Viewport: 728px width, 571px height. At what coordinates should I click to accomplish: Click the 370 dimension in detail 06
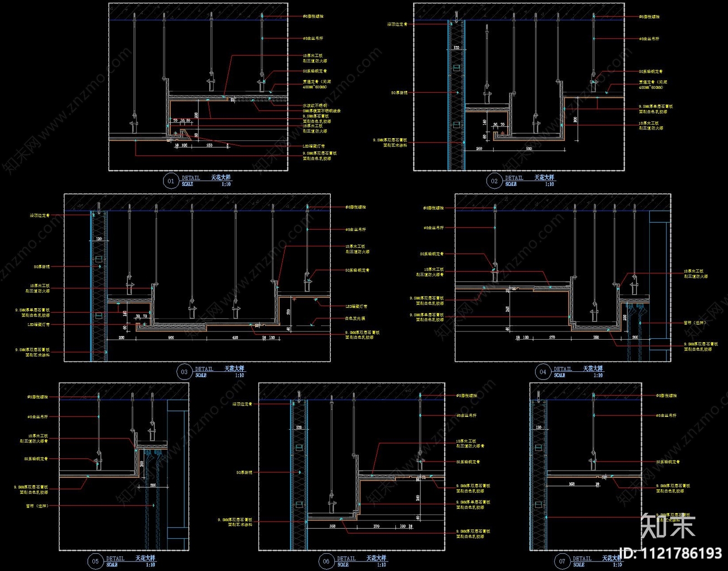point(376,526)
